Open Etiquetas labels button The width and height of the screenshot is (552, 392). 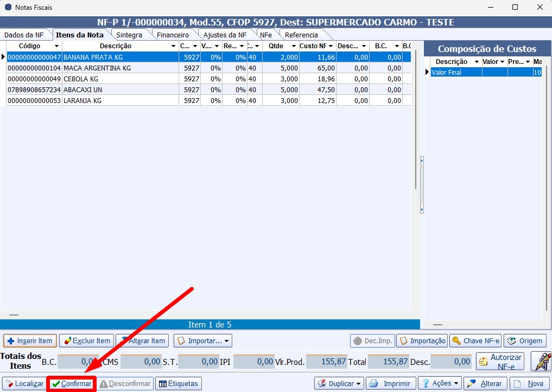[x=179, y=383]
